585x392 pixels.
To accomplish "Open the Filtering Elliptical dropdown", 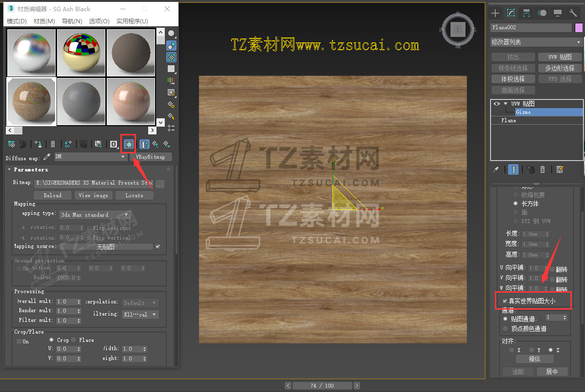I will 139,315.
